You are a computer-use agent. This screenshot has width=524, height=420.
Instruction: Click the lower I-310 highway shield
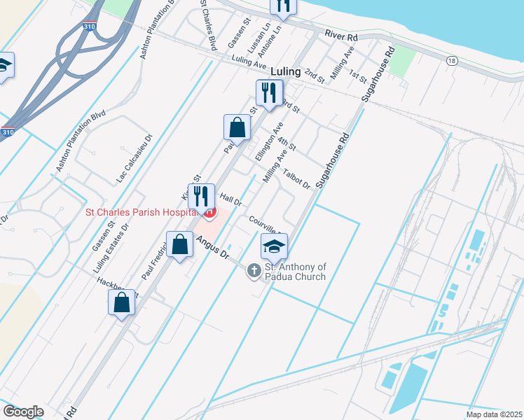point(7,132)
